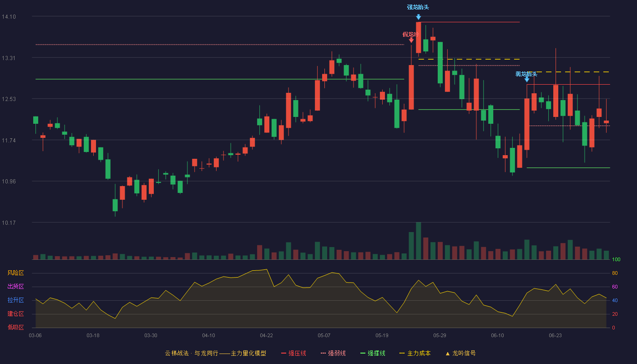The image size is (637, 364).
Task: Click the 06-10 date label
Action: pyautogui.click(x=497, y=335)
